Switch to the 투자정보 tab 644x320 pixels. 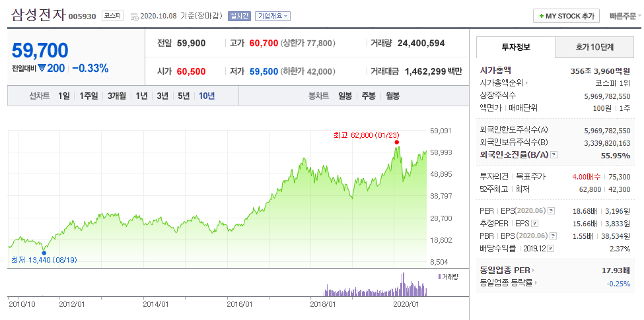pyautogui.click(x=516, y=48)
